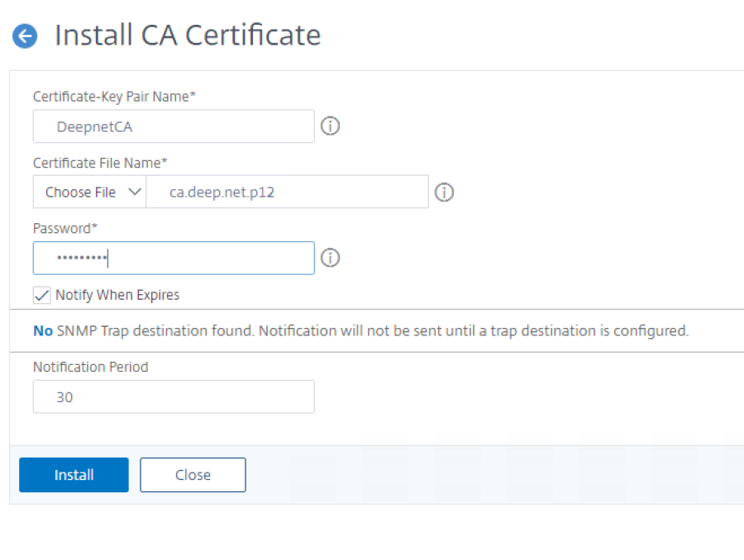Screen dimensions: 744x560
Task: Click the Notification Period label
Action: point(90,367)
